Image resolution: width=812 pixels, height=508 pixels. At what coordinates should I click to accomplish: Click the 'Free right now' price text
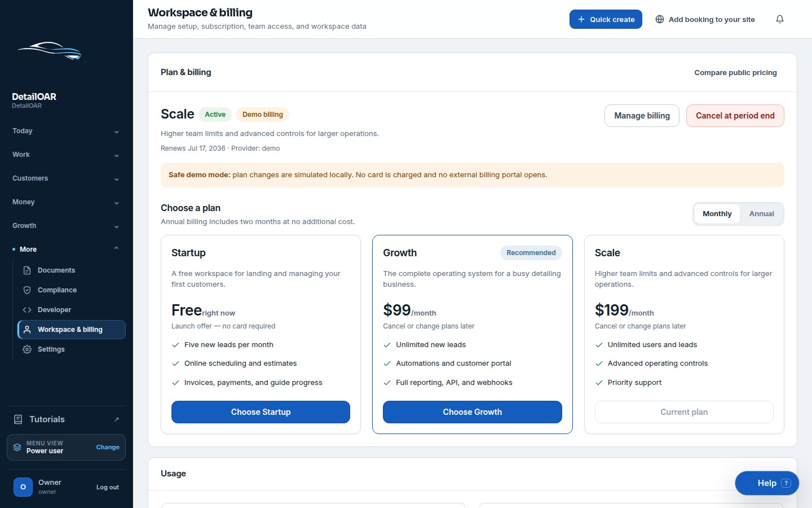click(x=203, y=310)
